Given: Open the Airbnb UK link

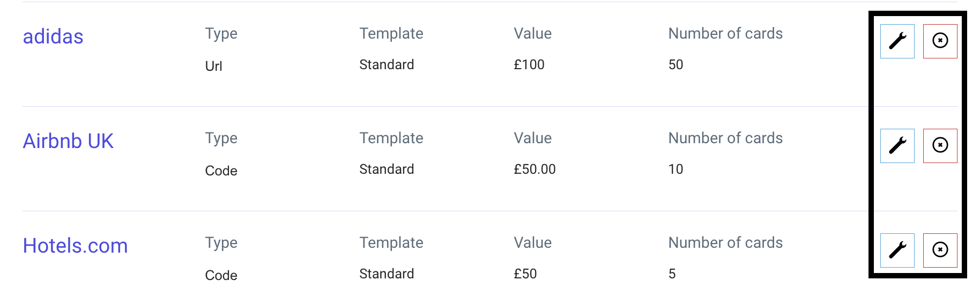Looking at the screenshot, I should click(68, 141).
